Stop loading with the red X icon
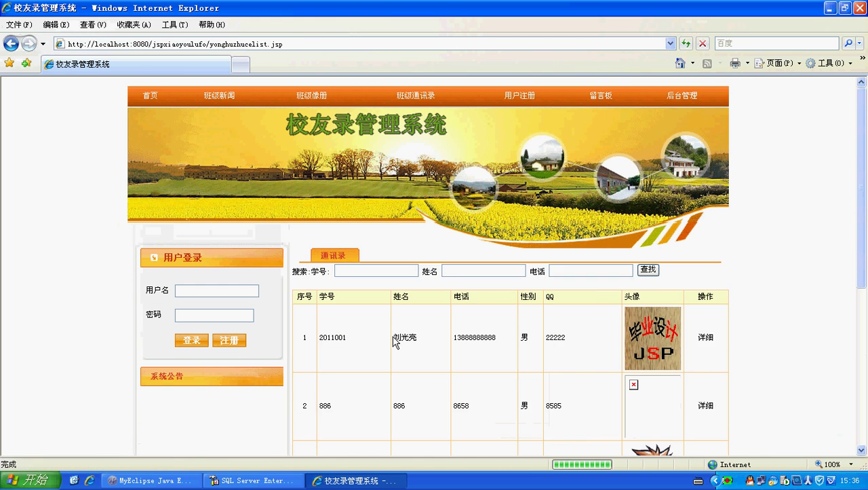Image resolution: width=868 pixels, height=490 pixels. [703, 43]
